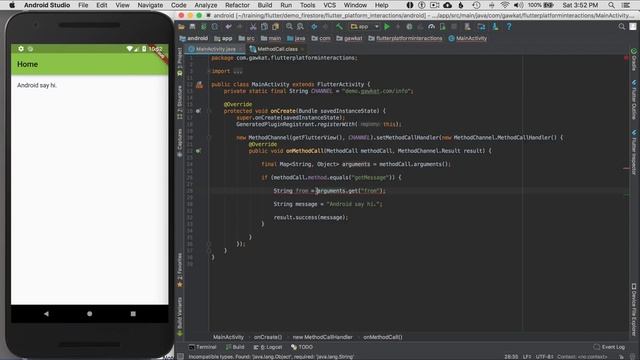Open the Refactor menu
The width and height of the screenshot is (640, 360).
click(237, 5)
